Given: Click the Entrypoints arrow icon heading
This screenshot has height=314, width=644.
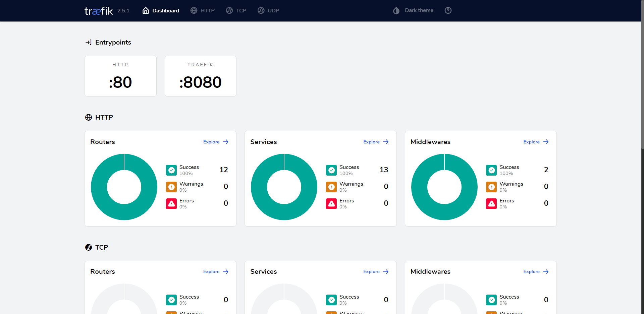Looking at the screenshot, I should [88, 42].
